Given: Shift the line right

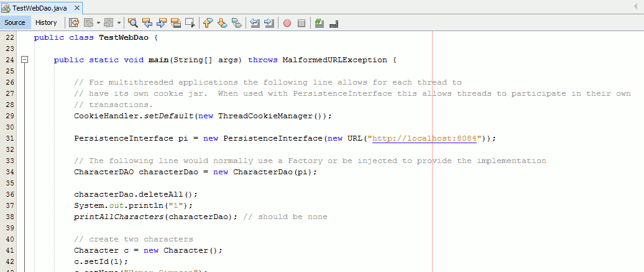Looking at the screenshot, I should pos(269,23).
